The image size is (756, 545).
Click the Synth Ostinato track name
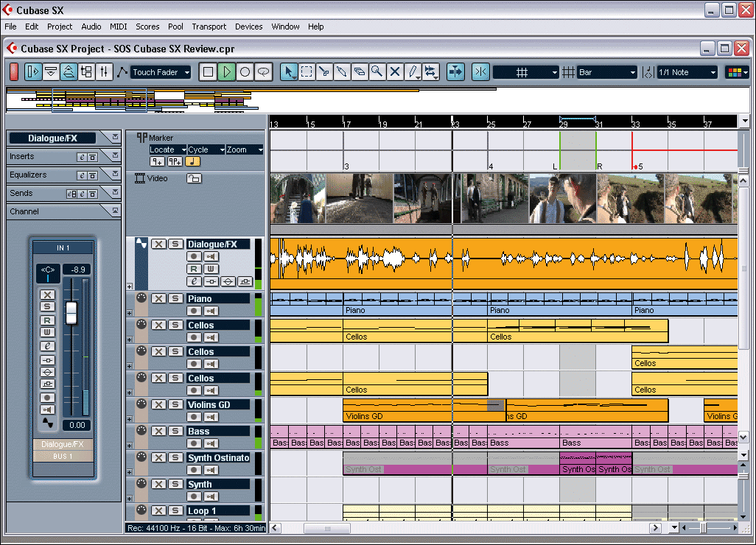[218, 458]
